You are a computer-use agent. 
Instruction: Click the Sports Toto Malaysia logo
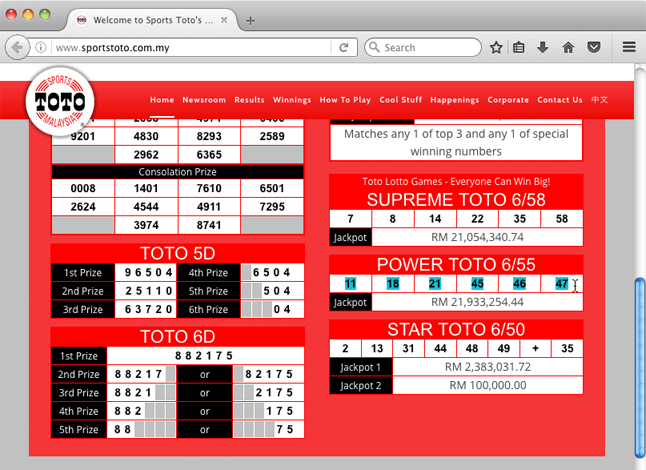[60, 102]
